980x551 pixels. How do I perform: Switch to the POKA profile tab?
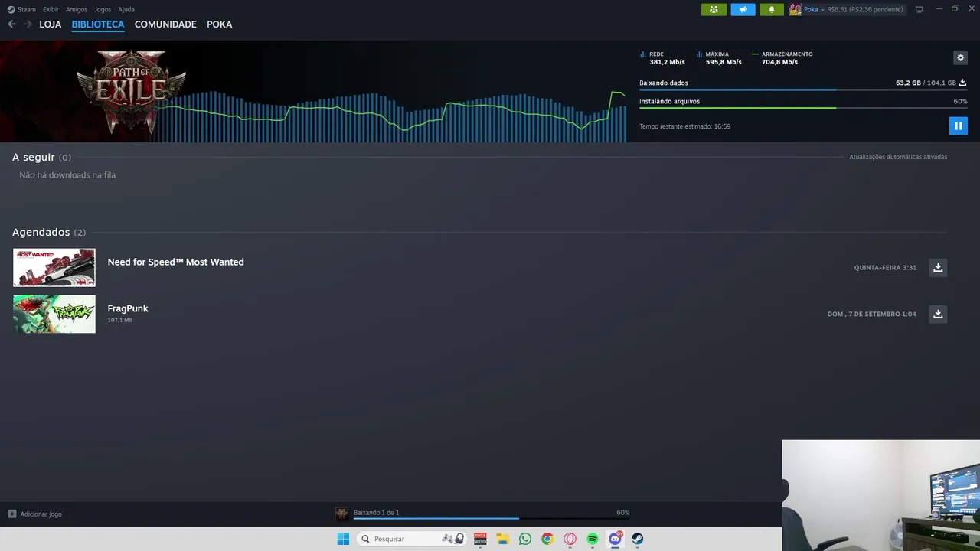point(219,24)
